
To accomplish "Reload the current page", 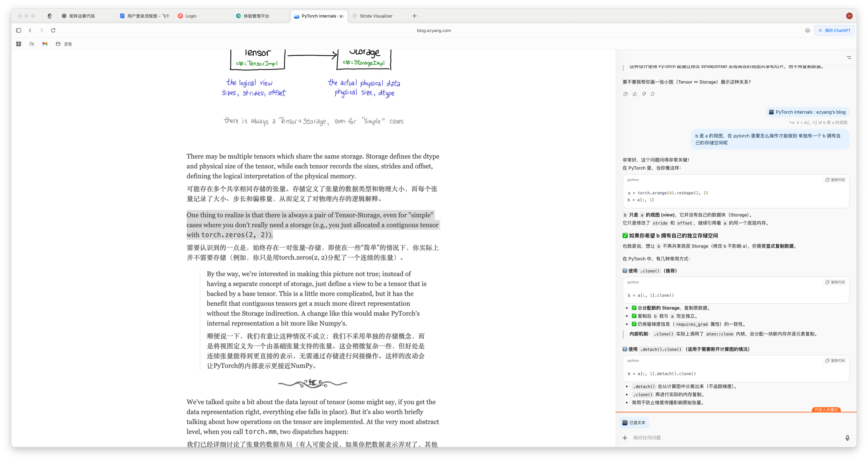I will [53, 30].
